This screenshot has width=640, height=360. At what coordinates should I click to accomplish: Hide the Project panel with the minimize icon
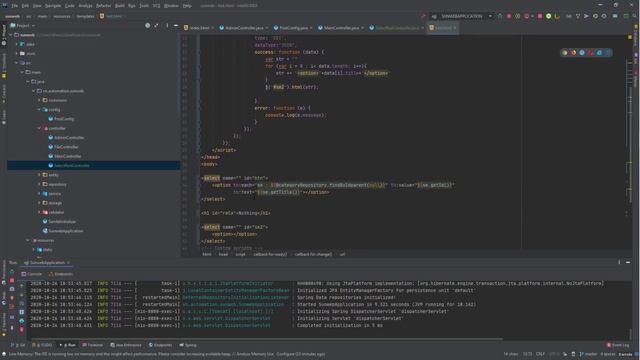176,25
